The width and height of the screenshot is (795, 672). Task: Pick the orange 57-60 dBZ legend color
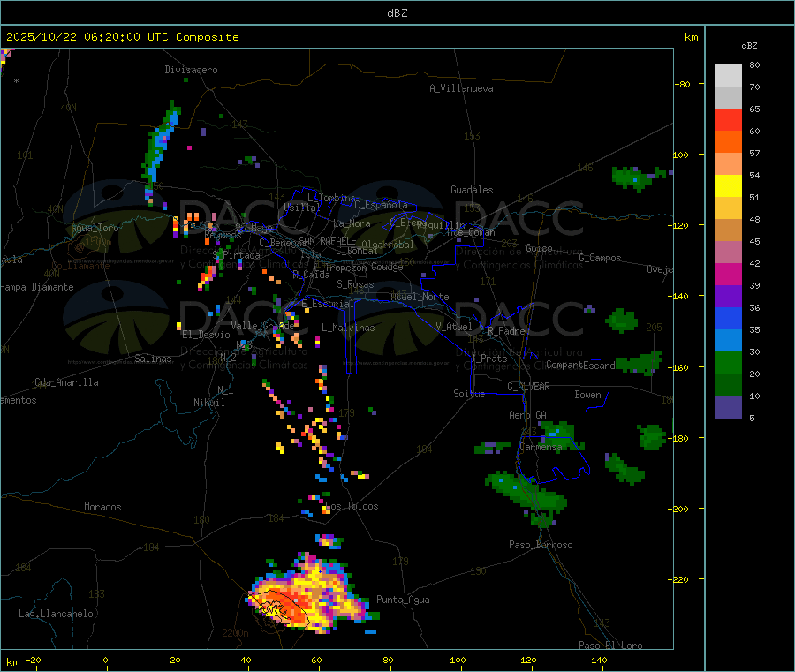(728, 142)
